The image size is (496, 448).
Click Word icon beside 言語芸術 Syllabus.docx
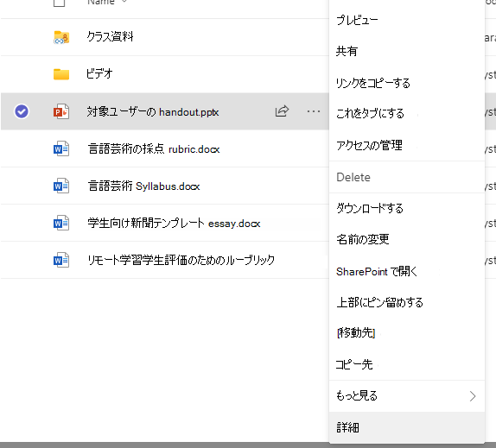click(x=61, y=186)
